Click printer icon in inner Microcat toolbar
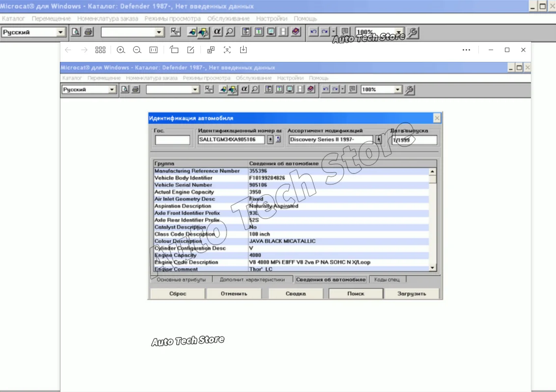 (x=136, y=89)
